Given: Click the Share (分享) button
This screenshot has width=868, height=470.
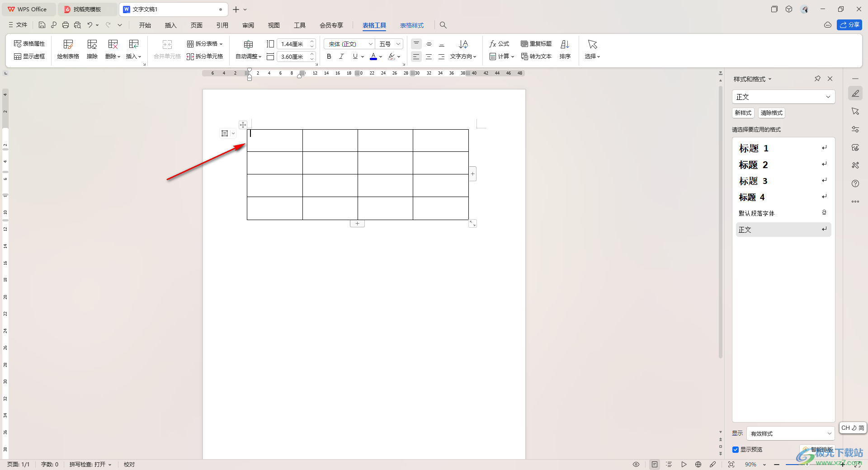Looking at the screenshot, I should (x=849, y=25).
